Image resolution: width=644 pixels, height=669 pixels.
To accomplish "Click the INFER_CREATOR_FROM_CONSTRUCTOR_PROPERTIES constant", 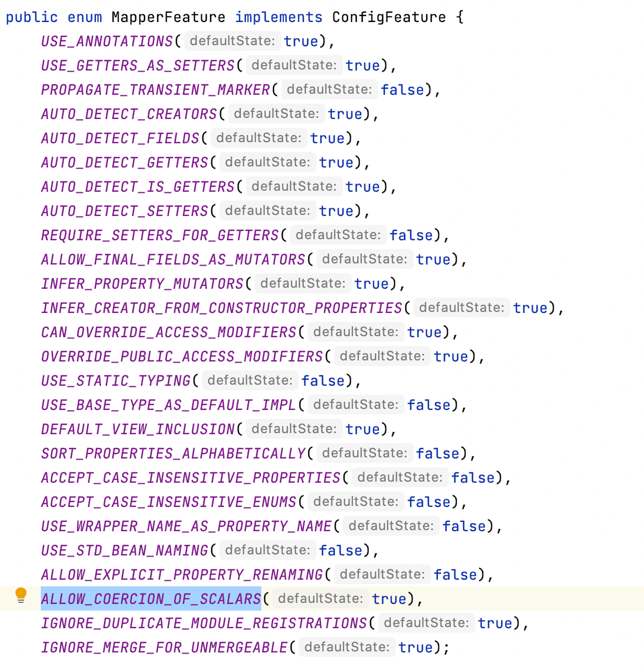I will click(x=220, y=307).
